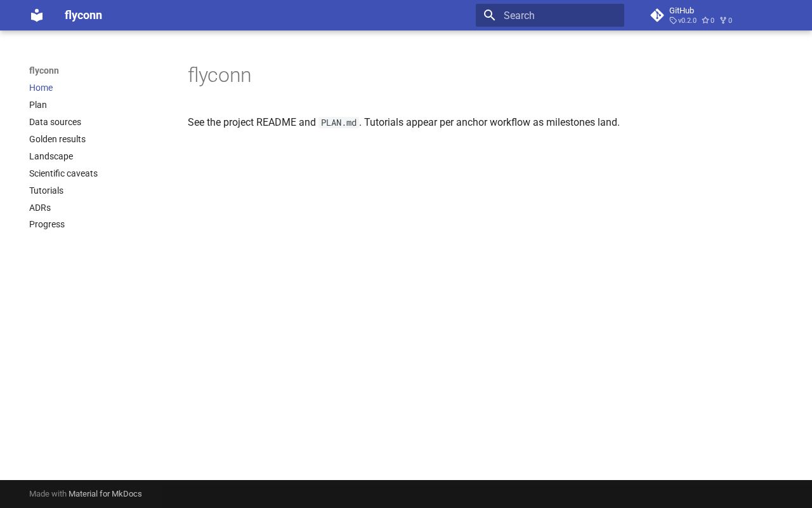Click the star count icon in header
This screenshot has height=508, width=812.
pyautogui.click(x=705, y=20)
